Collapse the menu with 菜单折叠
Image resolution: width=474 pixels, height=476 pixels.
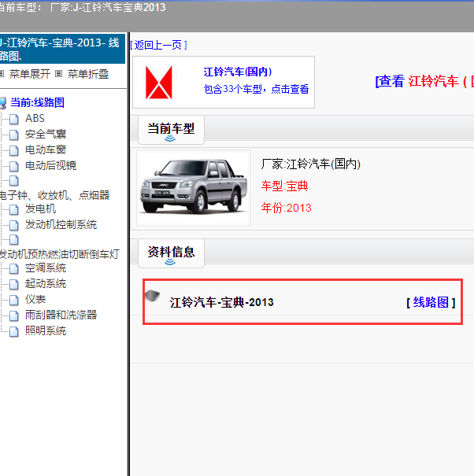(88, 74)
